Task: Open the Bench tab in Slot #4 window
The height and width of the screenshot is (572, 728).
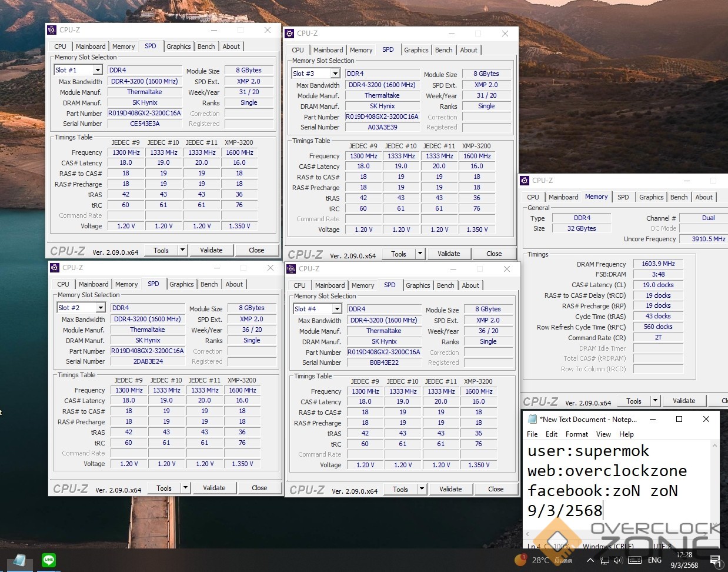Action: tap(446, 285)
